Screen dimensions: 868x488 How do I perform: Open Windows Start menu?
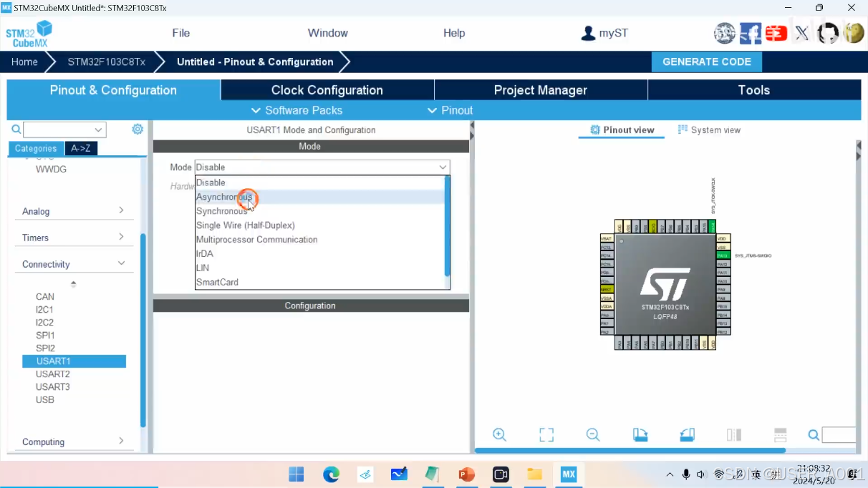296,474
